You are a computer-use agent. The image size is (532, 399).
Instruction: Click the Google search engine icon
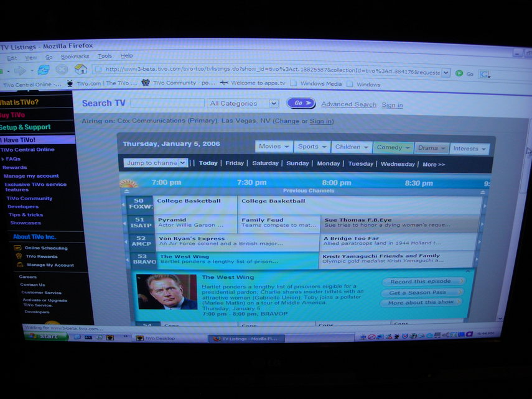click(x=484, y=74)
